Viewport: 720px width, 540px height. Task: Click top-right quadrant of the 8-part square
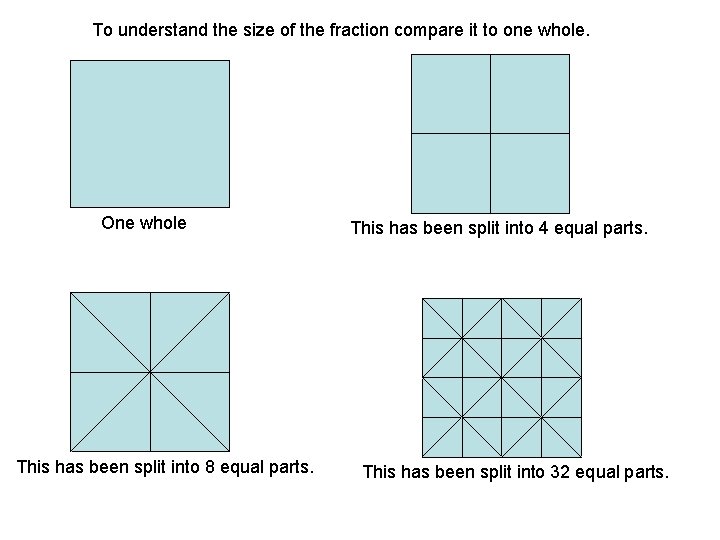[190, 332]
